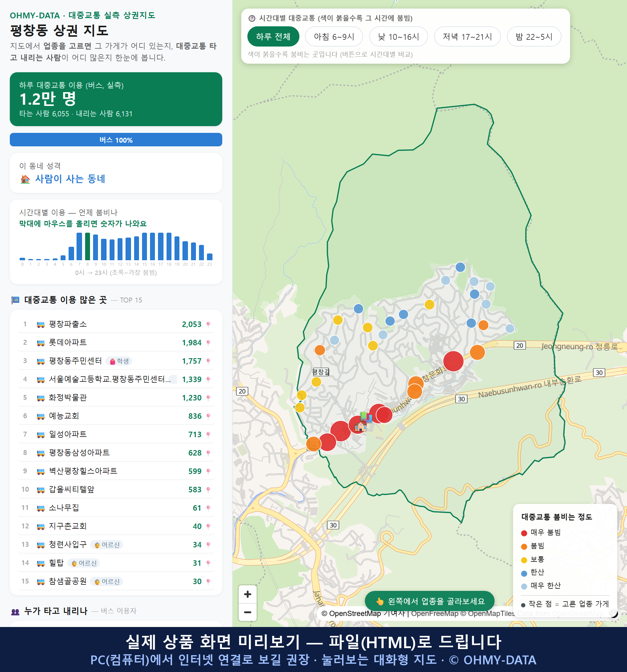Click the red 매우 붐빔 legend dot
The image size is (627, 672).
click(x=524, y=533)
